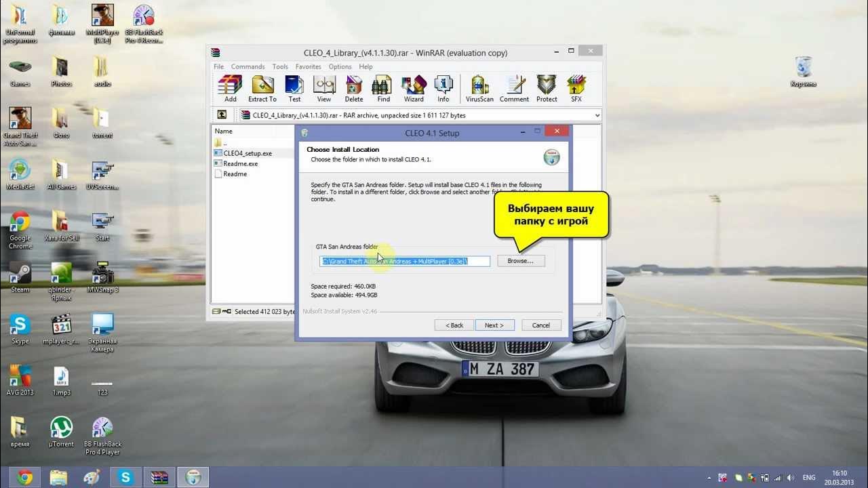Open the Help menu in WinRAR
The image size is (868, 488).
(366, 66)
